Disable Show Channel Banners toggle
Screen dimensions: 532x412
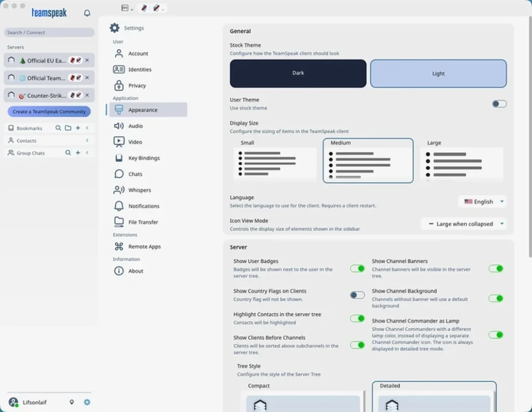tap(496, 269)
